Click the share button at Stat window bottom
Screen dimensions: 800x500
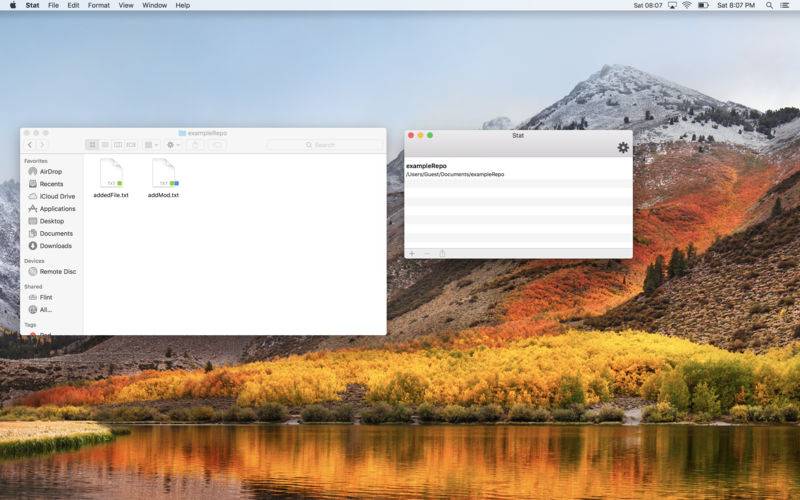(x=442, y=254)
